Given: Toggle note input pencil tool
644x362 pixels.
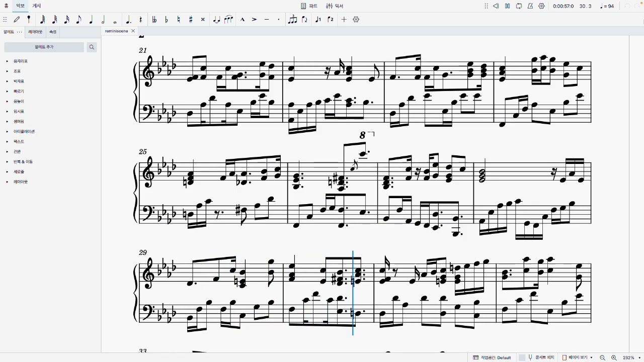Looking at the screenshot, I should 17,20.
